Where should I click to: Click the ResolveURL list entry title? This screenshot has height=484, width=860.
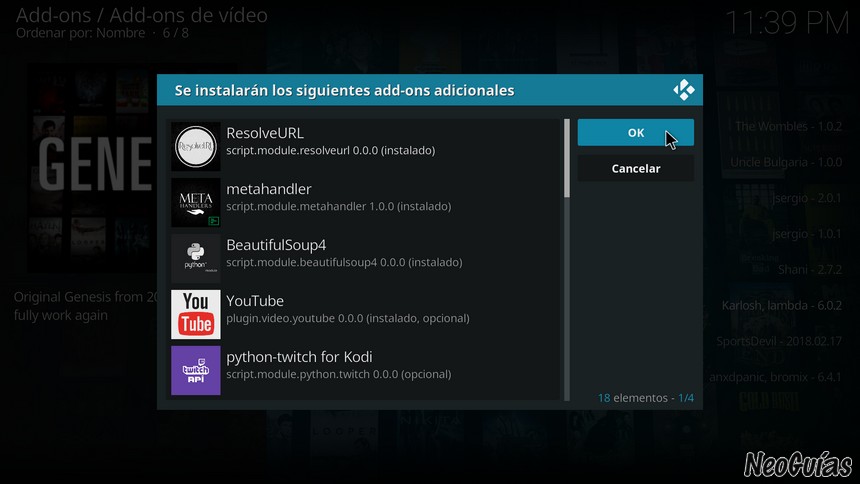pyautogui.click(x=265, y=133)
